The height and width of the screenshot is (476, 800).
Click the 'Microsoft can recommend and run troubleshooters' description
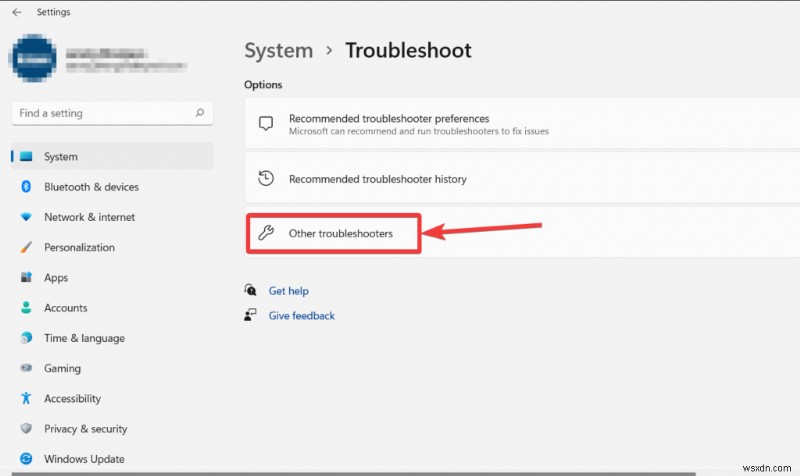(x=419, y=131)
